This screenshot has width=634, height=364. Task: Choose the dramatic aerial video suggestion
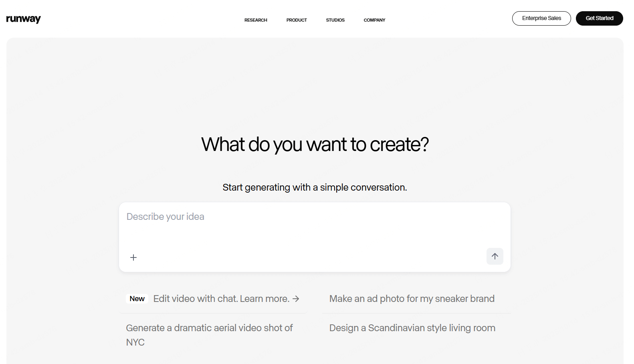209,328
